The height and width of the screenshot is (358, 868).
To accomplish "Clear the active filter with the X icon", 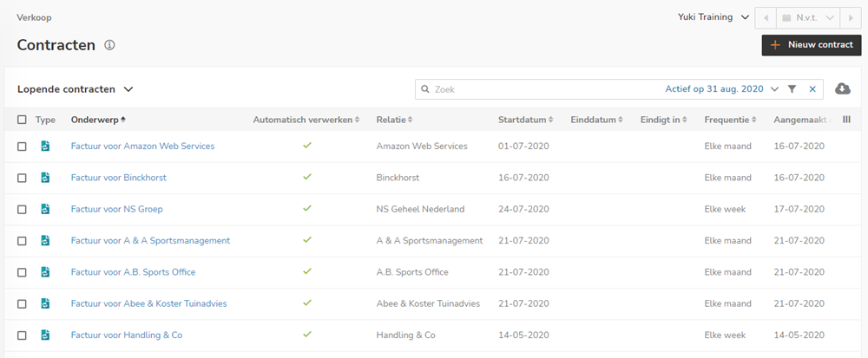I will pyautogui.click(x=812, y=89).
